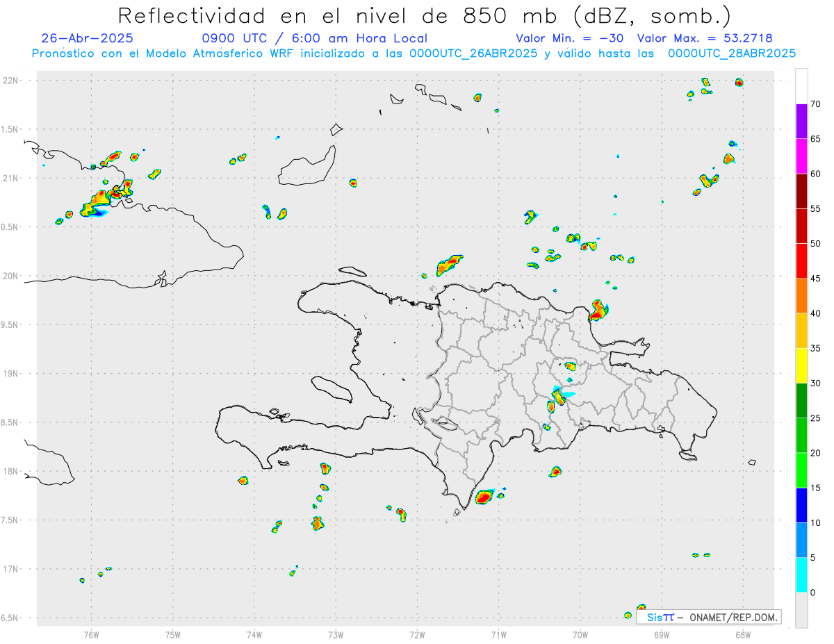Click the '72W' longitude label
834x644 pixels.
(x=417, y=634)
